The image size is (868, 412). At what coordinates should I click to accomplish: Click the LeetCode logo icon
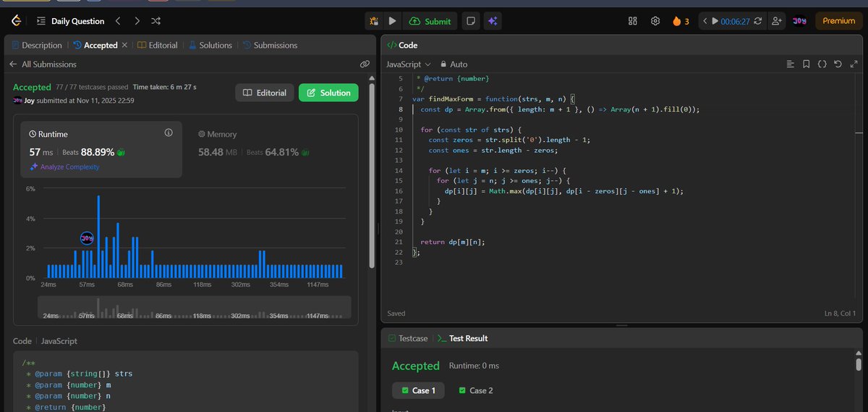pos(15,21)
